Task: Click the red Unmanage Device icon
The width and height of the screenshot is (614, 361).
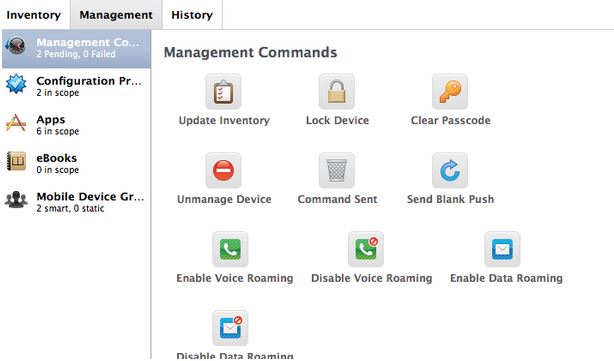Action: point(223,171)
